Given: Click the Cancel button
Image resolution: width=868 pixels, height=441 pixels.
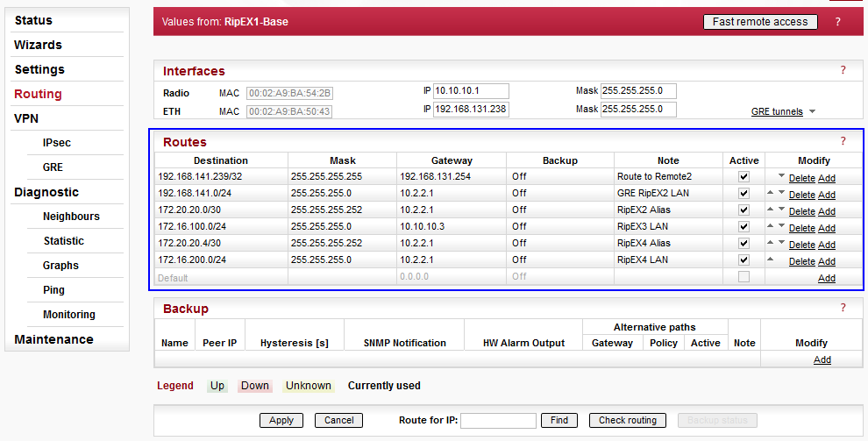Looking at the screenshot, I should [x=338, y=420].
